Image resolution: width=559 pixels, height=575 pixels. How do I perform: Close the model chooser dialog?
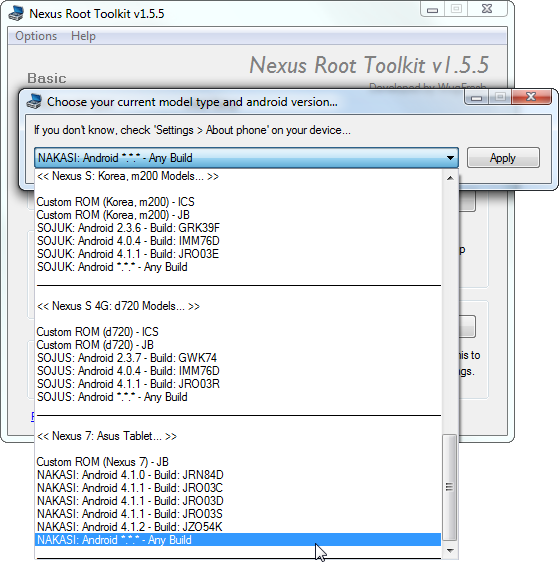point(531,97)
